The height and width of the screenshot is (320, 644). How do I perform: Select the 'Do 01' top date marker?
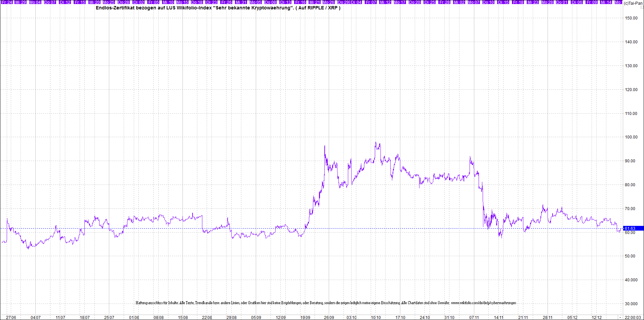point(562,2)
